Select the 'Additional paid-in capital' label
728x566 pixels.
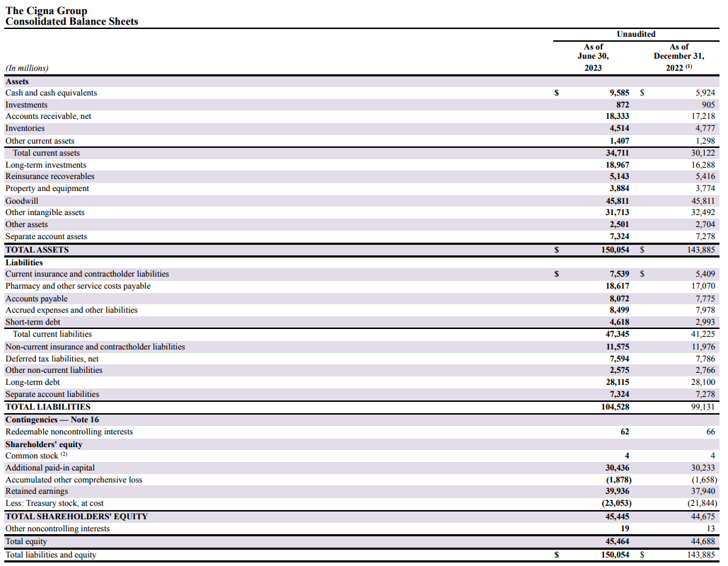[x=50, y=468]
